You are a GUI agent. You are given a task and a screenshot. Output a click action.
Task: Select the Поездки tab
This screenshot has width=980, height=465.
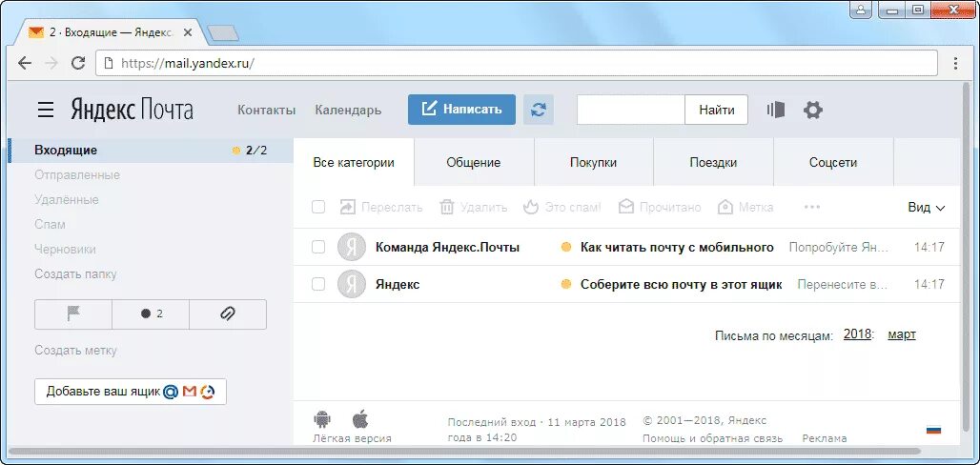(713, 163)
